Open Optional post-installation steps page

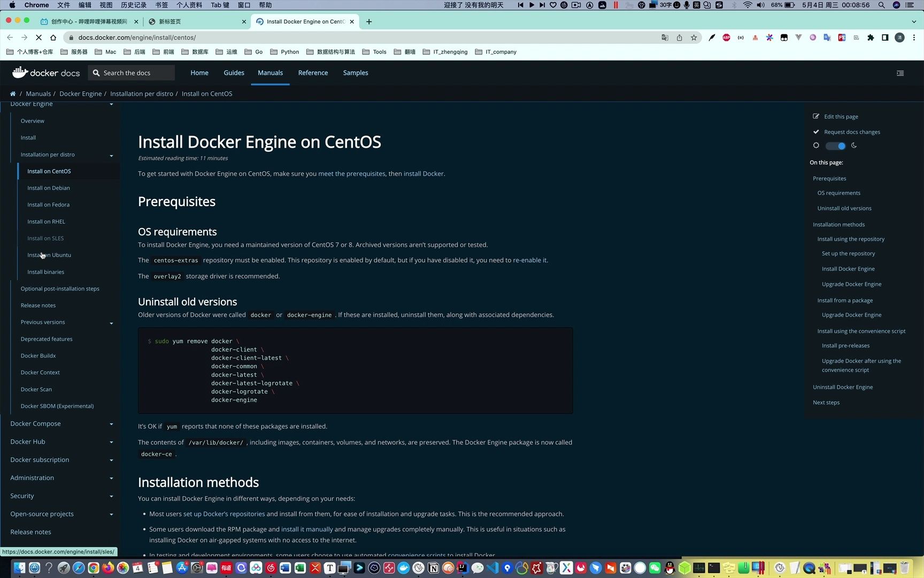point(60,289)
